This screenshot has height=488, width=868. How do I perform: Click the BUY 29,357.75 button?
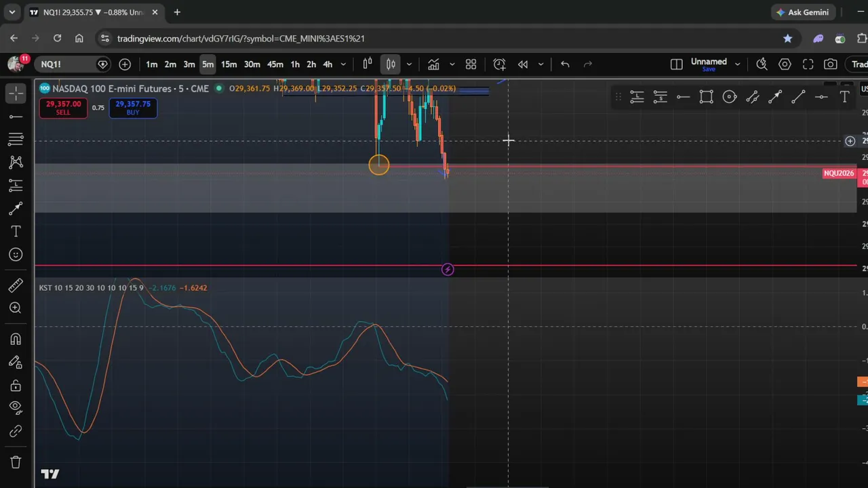coord(133,108)
